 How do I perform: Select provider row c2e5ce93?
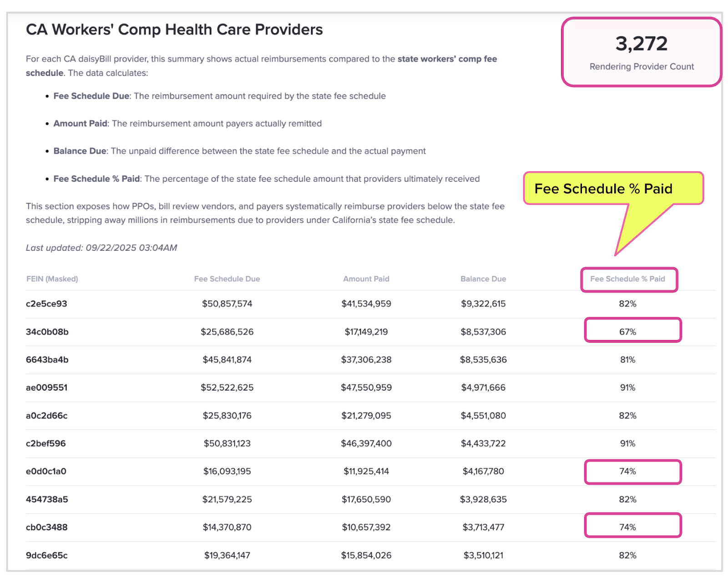tap(46, 304)
